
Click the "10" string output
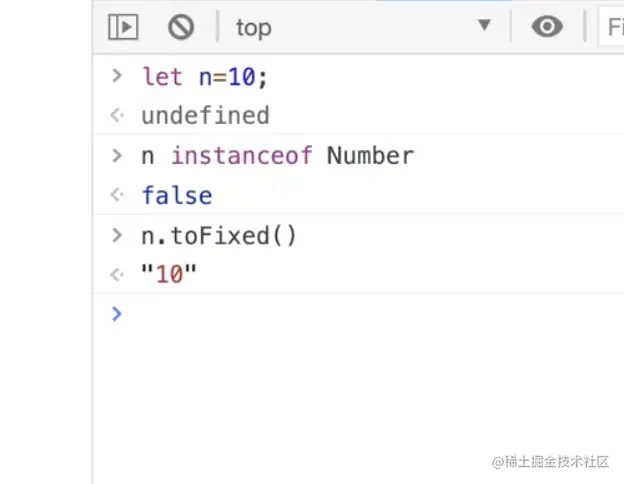[x=169, y=275]
